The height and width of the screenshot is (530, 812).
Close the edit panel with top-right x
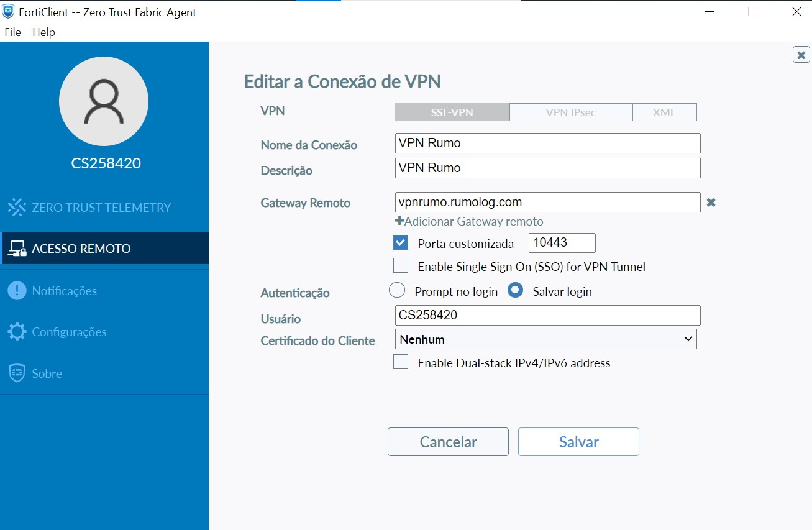click(x=801, y=55)
